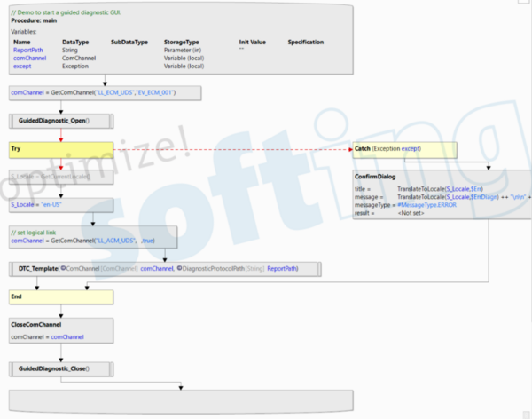Image resolution: width=532 pixels, height=419 pixels.
Task: Click the ComChannel data type cell
Action: point(79,58)
